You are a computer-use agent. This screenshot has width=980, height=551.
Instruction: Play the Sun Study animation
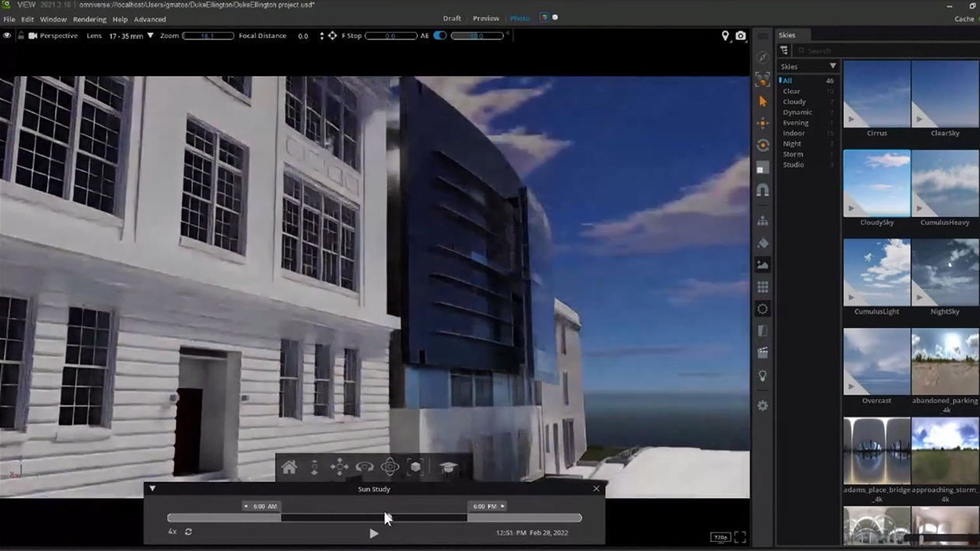coord(374,532)
